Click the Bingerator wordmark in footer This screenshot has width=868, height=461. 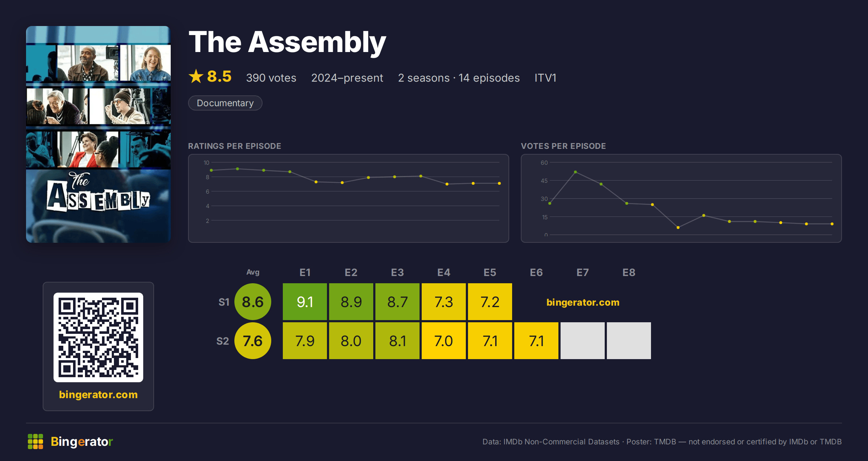click(82, 441)
